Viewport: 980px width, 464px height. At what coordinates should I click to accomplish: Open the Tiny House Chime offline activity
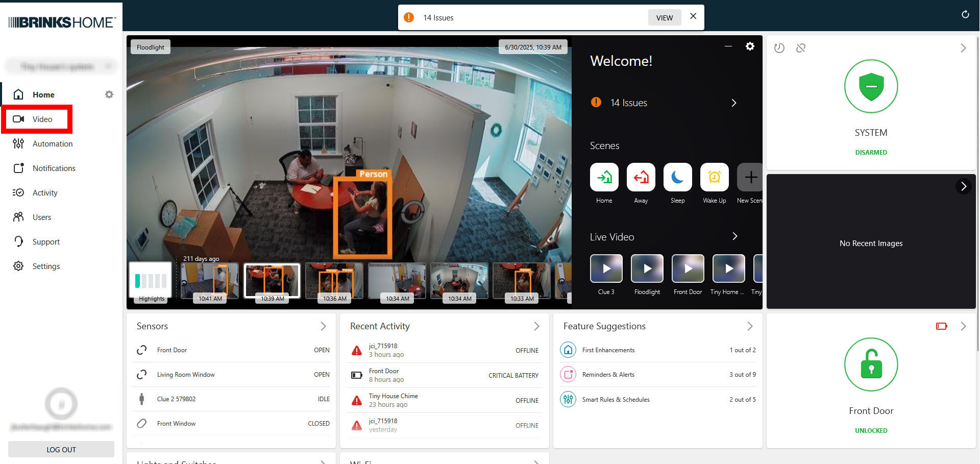tap(445, 400)
